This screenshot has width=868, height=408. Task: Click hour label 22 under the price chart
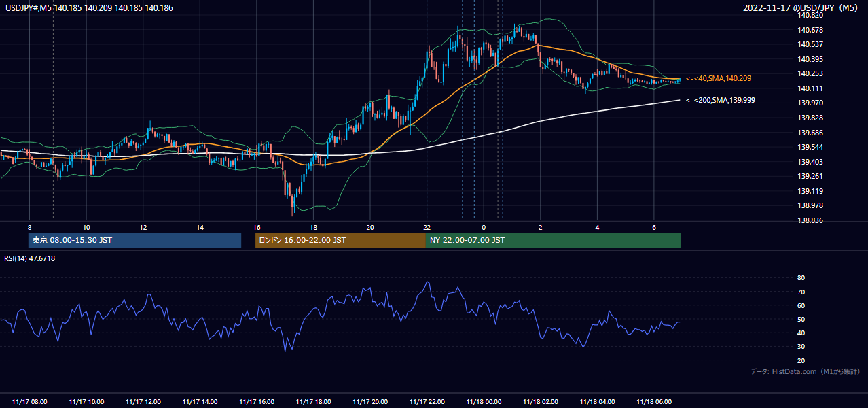click(427, 227)
